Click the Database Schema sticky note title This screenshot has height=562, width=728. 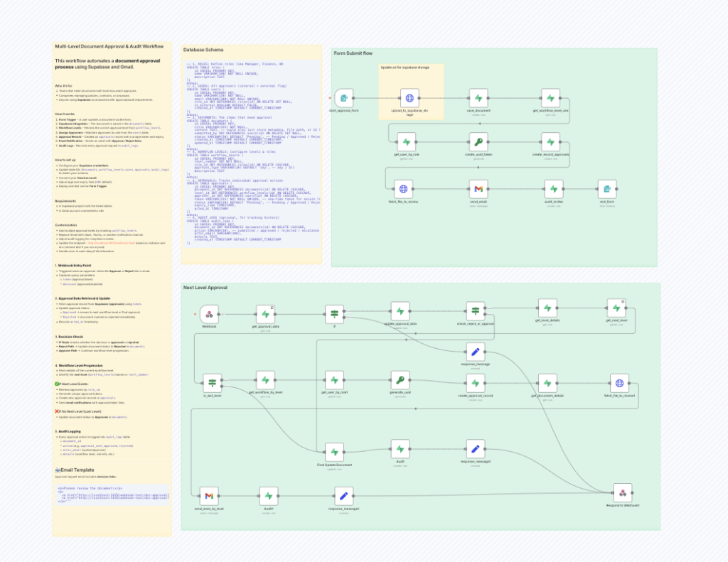pyautogui.click(x=203, y=50)
